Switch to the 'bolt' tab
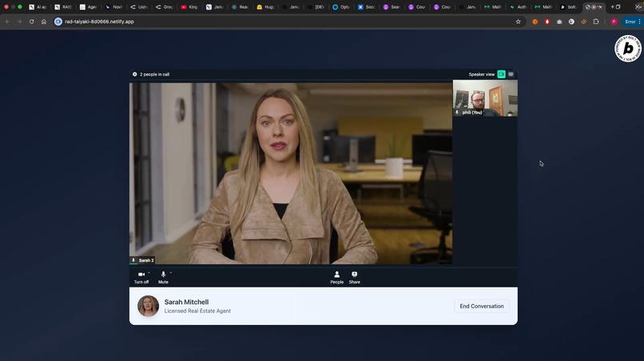 (569, 7)
